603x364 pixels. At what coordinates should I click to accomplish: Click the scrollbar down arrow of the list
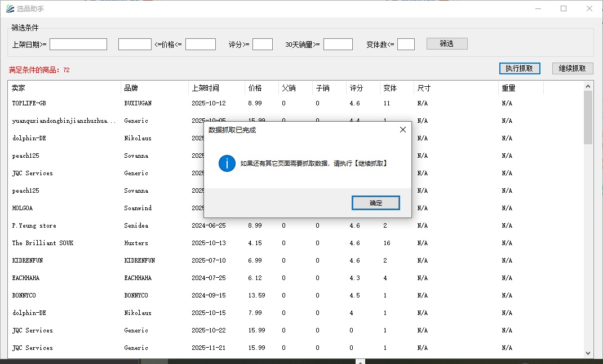588,353
